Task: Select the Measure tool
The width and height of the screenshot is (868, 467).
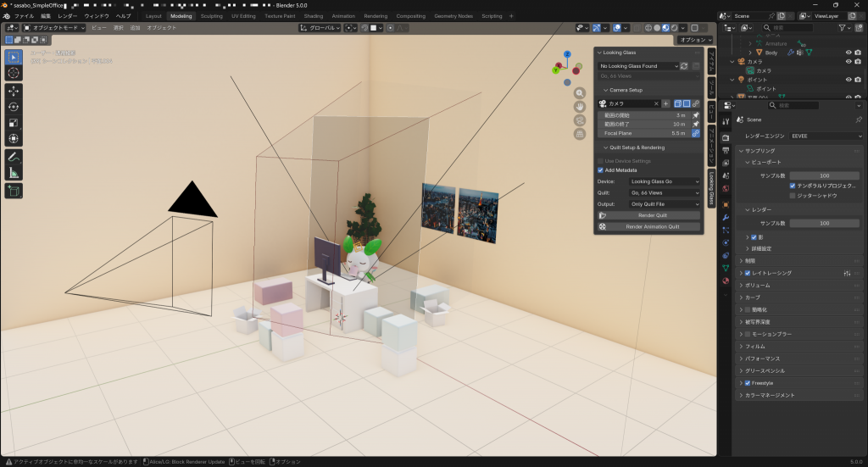Action: (x=14, y=174)
